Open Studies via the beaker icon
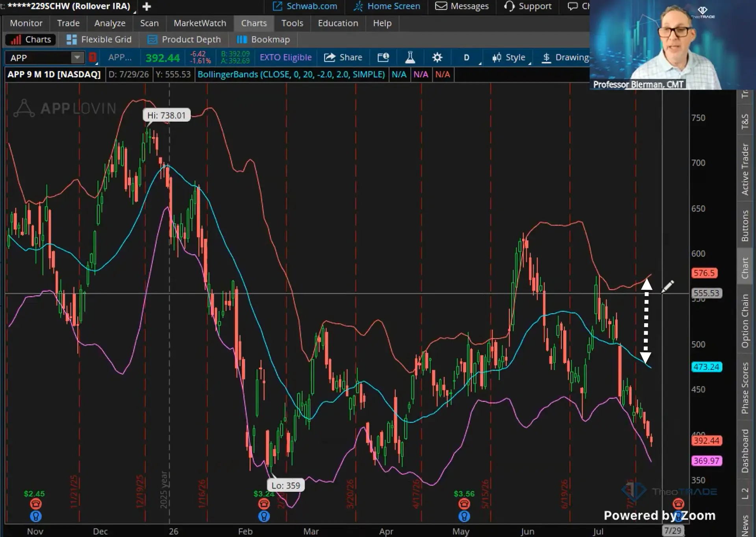The height and width of the screenshot is (537, 756). point(410,57)
